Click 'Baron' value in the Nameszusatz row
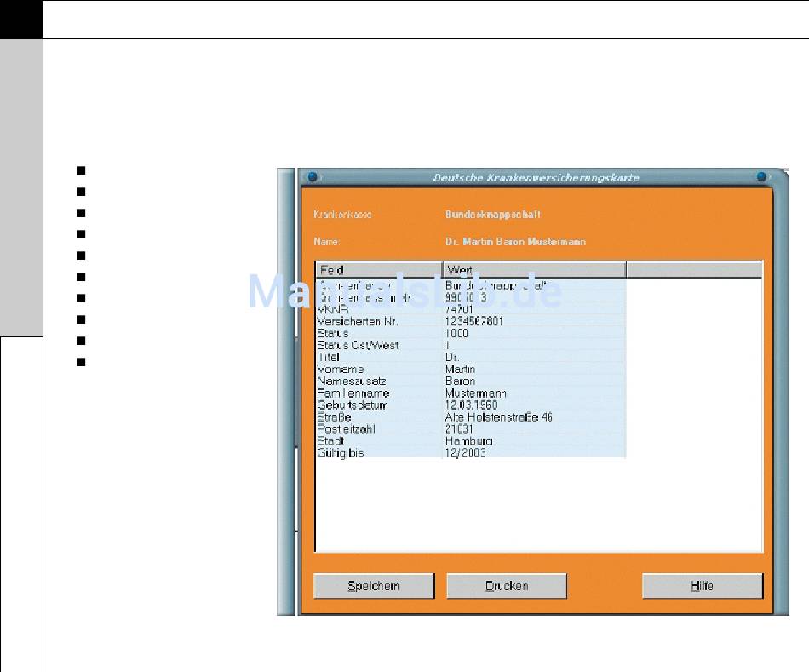Screen dimensions: 809x672 coord(460,381)
